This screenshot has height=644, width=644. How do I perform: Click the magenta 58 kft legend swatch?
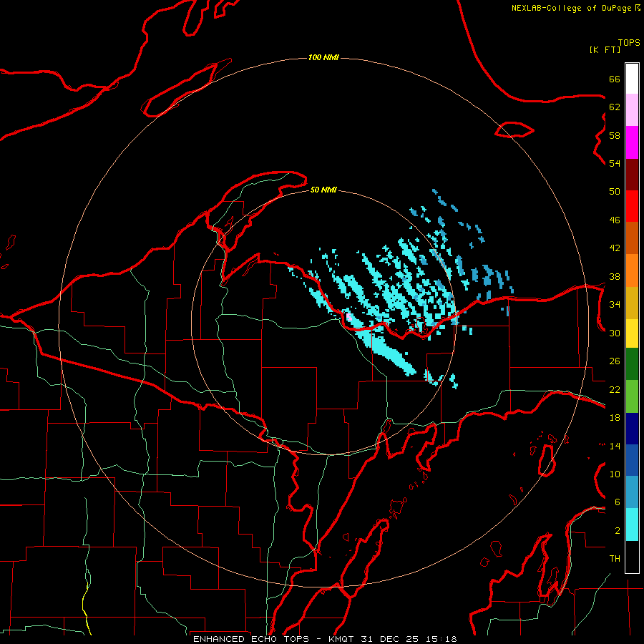[632, 142]
